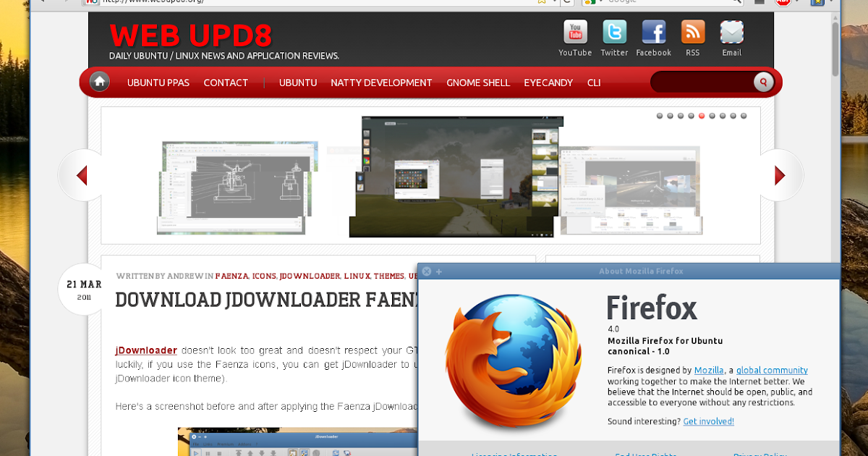Open the THEMES post tag
Screen dimensions: 868x456
pyautogui.click(x=389, y=276)
